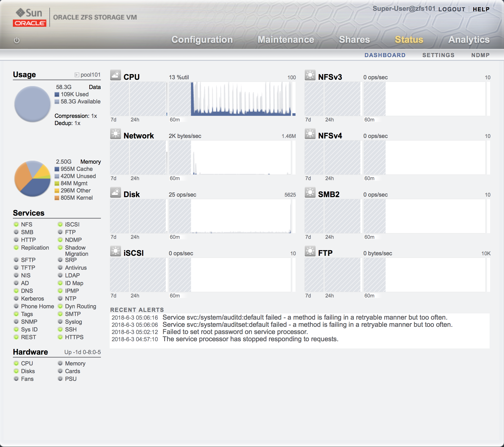Click the Disk weather status icon
Screen dimensions: 504x447
[x=116, y=192]
